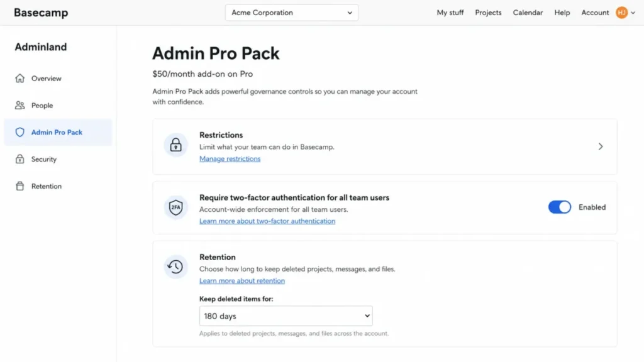The image size is (644, 362).
Task: Open the Acme Corporation account dropdown
Action: click(292, 13)
